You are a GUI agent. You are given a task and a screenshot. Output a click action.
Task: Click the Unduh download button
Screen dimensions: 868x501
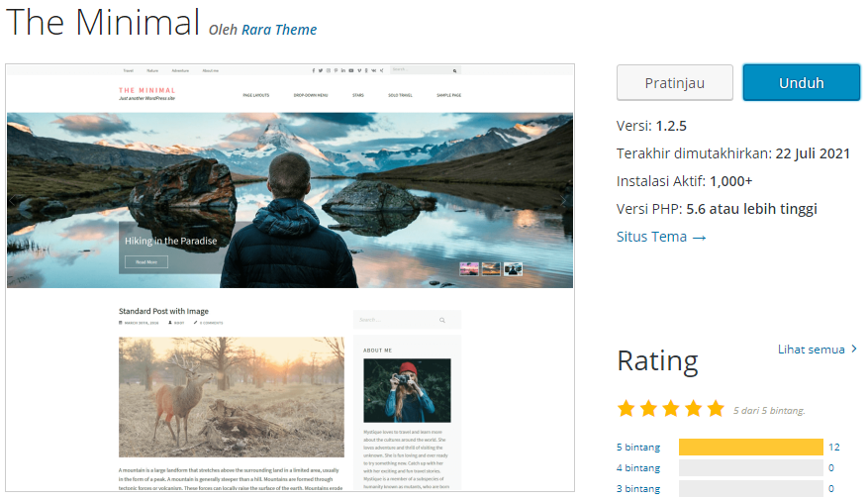click(x=801, y=82)
